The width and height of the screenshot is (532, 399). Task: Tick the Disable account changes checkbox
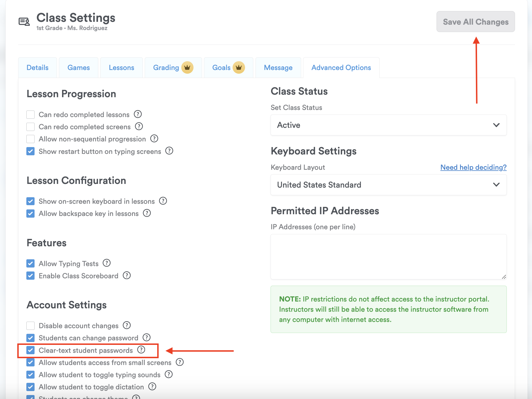click(31, 326)
